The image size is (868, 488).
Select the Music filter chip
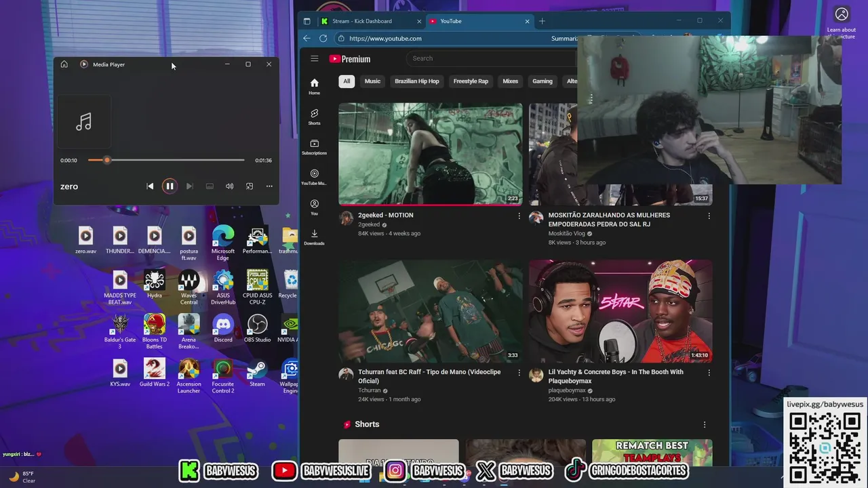pyautogui.click(x=372, y=81)
